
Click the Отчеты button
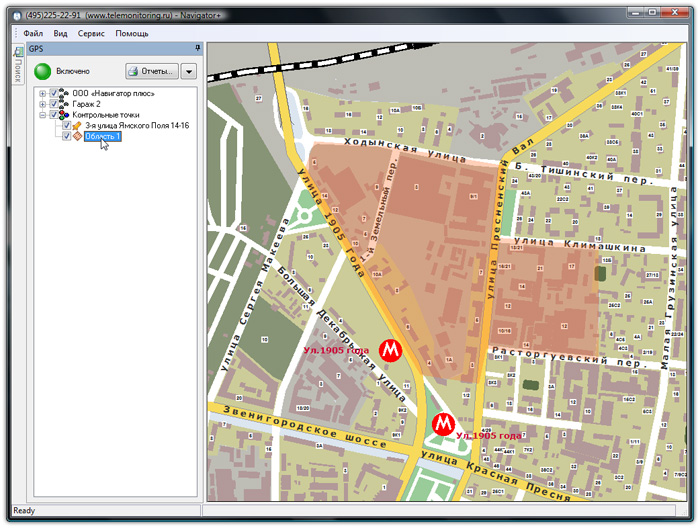[x=152, y=71]
